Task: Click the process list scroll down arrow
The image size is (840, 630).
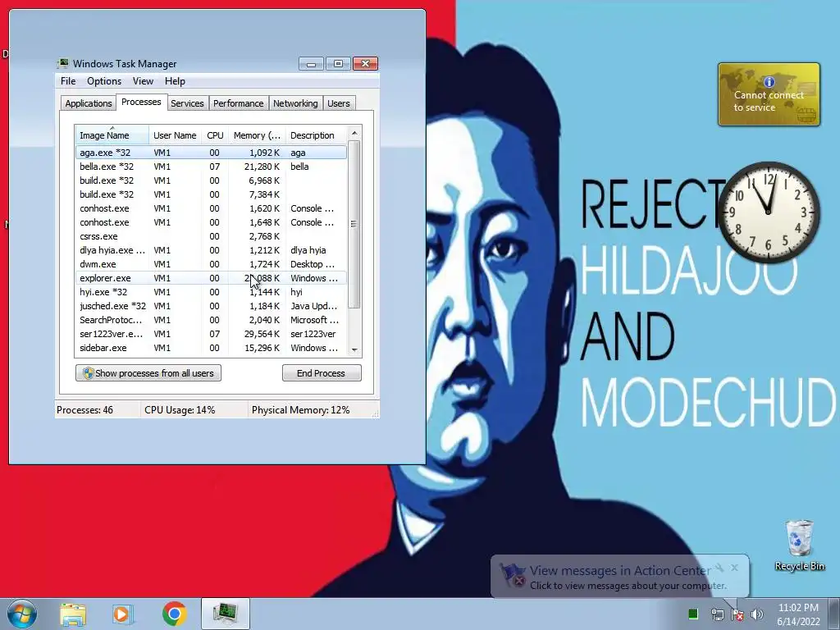Action: point(354,349)
